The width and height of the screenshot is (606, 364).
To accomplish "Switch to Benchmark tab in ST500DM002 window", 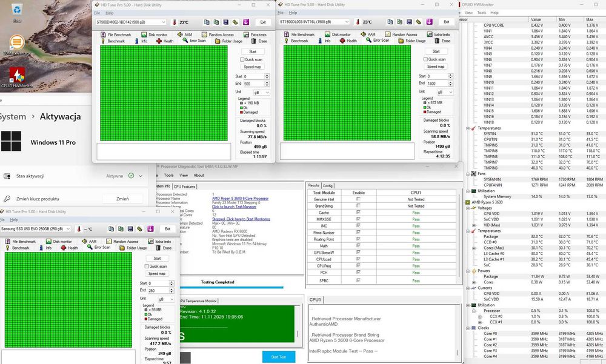I will [x=113, y=41].
